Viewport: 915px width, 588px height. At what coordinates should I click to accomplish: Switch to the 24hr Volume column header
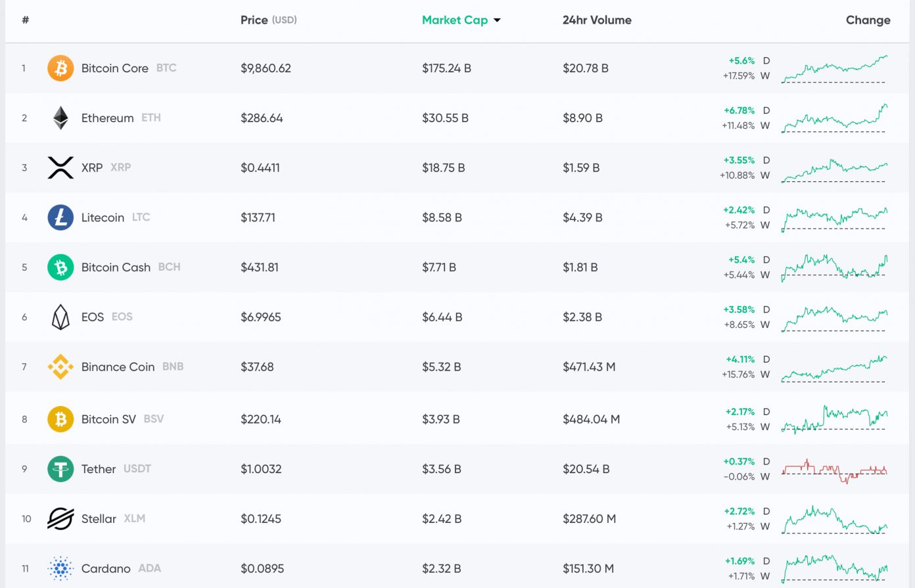[x=597, y=20]
